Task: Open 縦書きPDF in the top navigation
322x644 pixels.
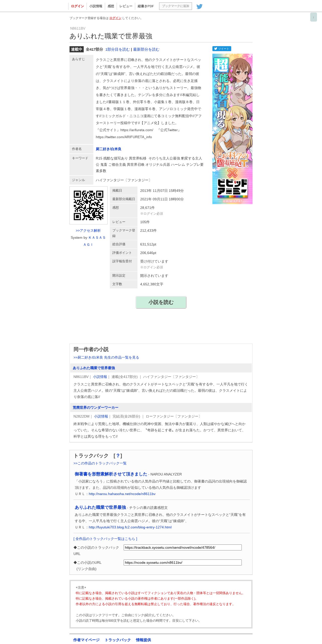Action: [x=146, y=6]
